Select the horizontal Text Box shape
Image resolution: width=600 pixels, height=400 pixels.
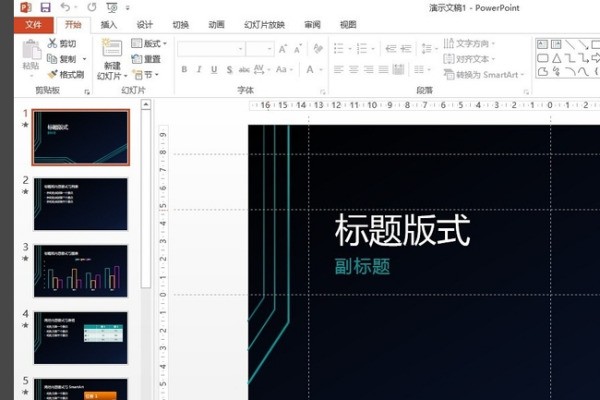[x=543, y=44]
